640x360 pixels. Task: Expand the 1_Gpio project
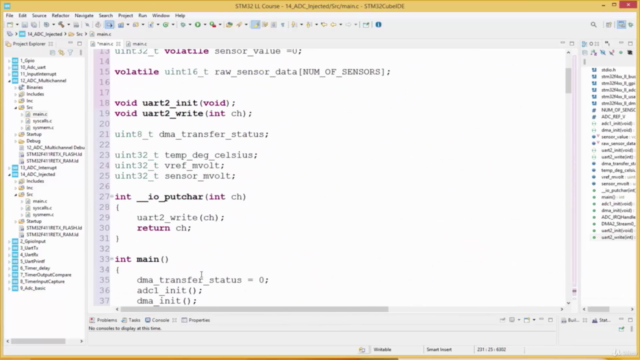pyautogui.click(x=9, y=61)
